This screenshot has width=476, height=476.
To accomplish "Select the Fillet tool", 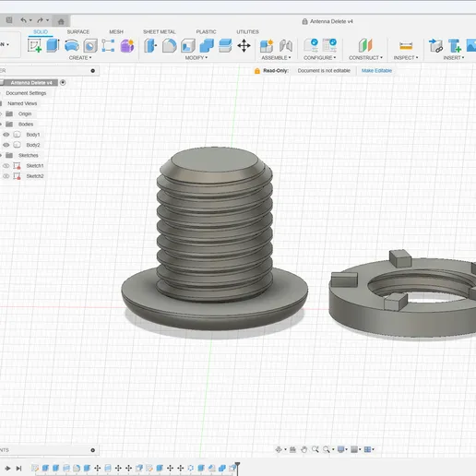I will point(169,45).
